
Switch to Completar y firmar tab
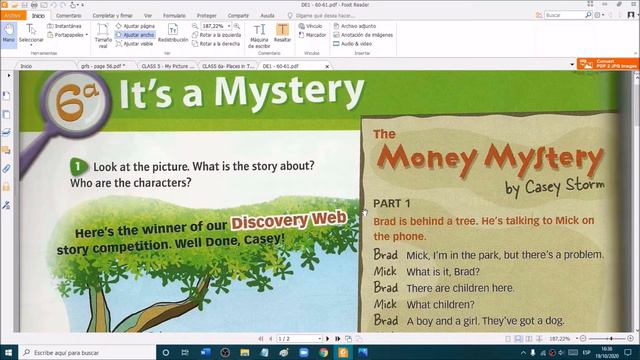click(113, 16)
